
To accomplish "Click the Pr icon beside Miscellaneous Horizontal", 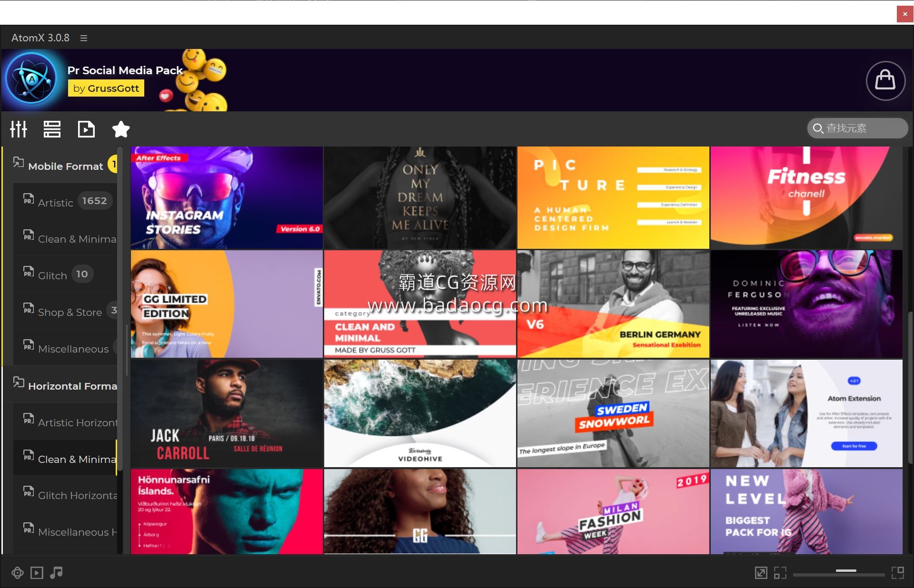I will pyautogui.click(x=29, y=528).
